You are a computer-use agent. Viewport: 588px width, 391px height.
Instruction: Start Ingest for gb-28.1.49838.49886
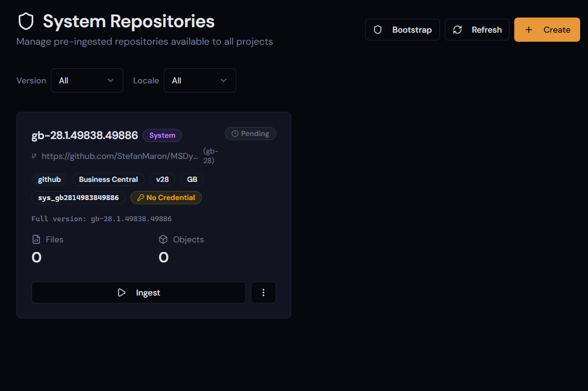[138, 292]
